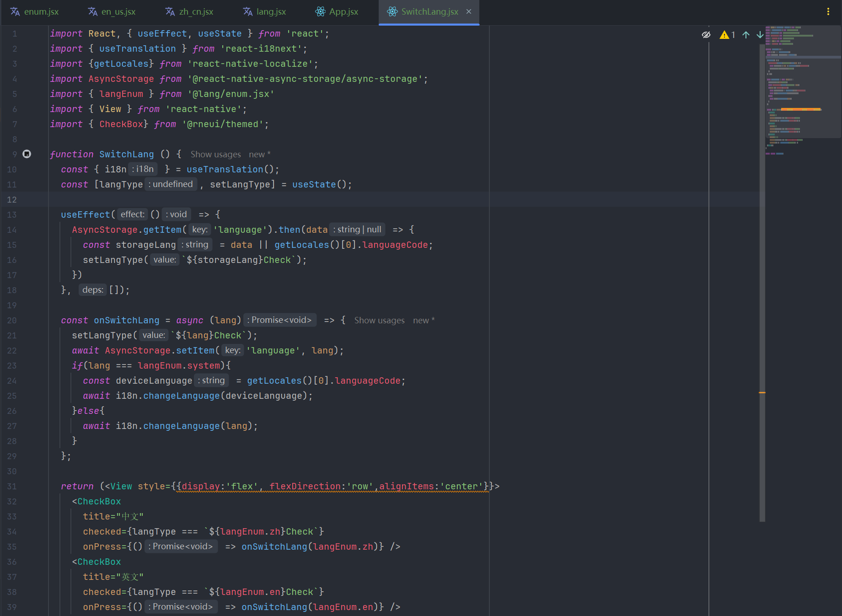Go to next highlighted problem arrow

point(760,35)
